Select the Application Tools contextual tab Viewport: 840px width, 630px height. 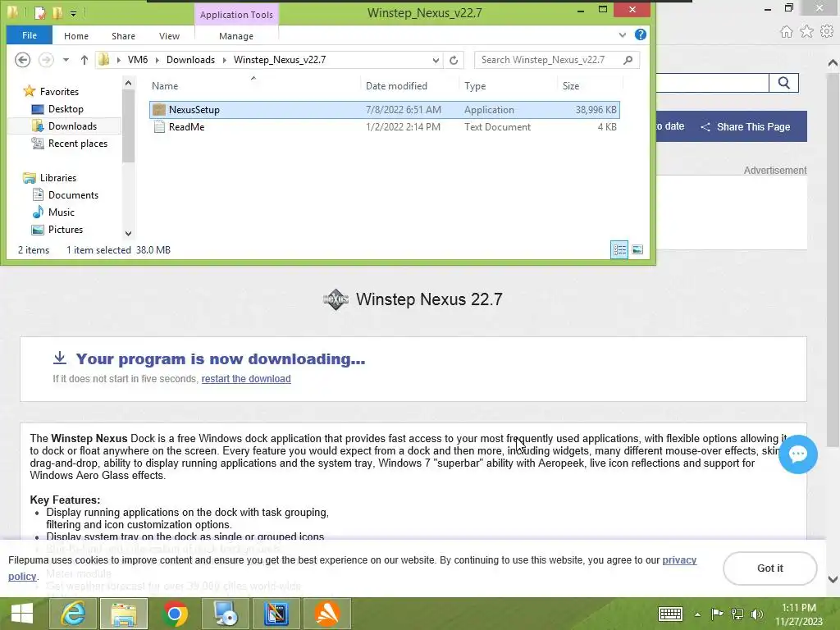236,15
